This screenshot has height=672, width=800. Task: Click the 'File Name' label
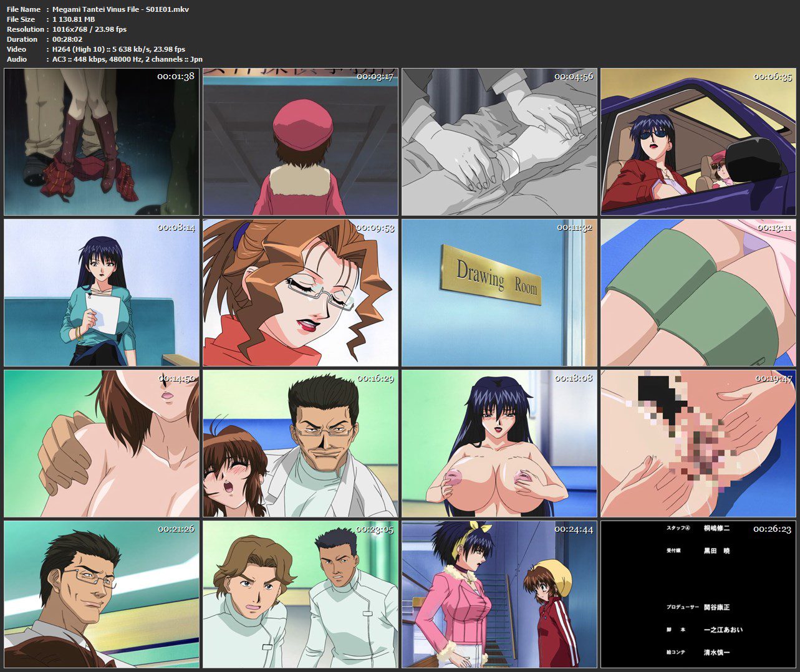coord(24,9)
